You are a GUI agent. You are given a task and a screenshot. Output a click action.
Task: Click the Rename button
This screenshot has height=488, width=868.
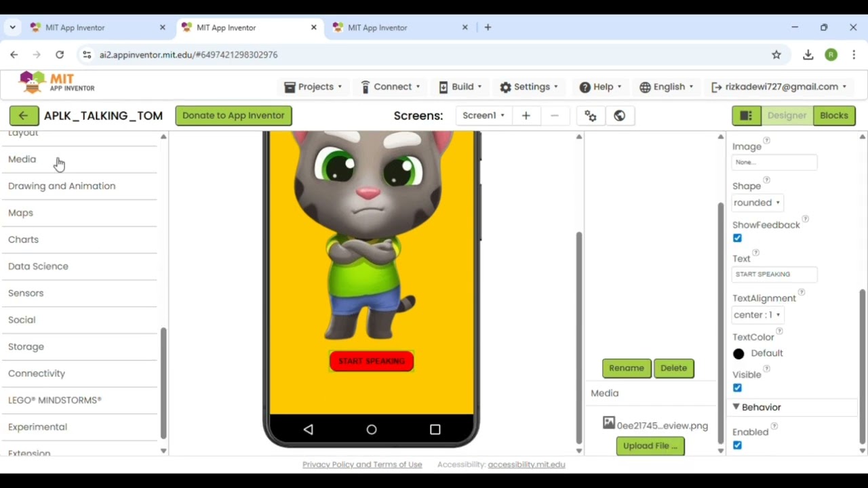tap(627, 368)
